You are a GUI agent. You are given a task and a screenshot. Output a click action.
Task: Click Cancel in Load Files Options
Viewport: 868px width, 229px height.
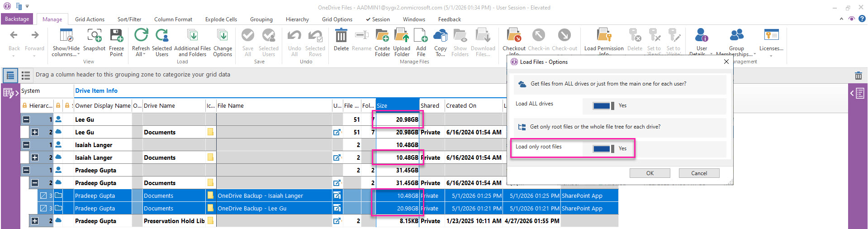click(699, 173)
